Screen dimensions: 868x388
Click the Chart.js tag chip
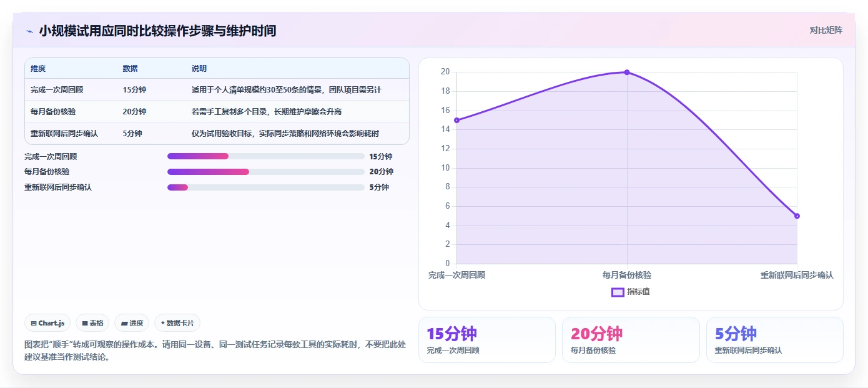(x=47, y=323)
